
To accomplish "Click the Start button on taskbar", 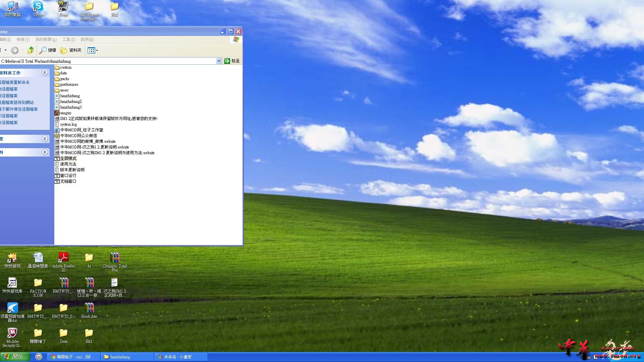I will [15, 357].
